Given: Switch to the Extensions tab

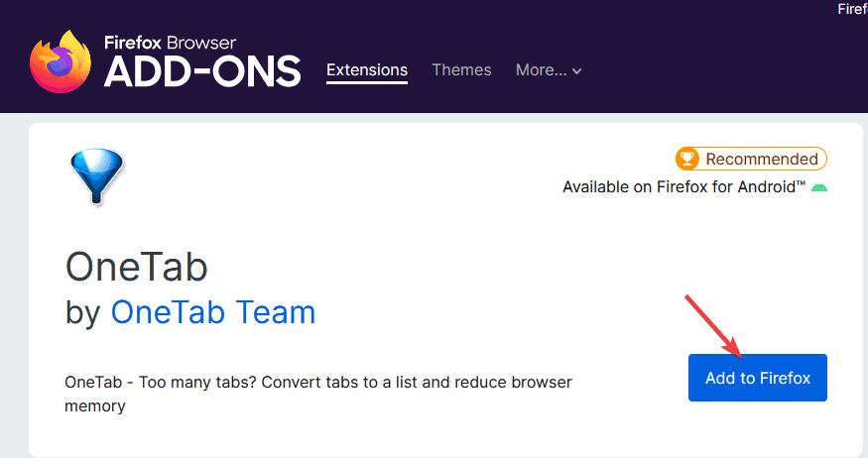Looking at the screenshot, I should pos(367,70).
